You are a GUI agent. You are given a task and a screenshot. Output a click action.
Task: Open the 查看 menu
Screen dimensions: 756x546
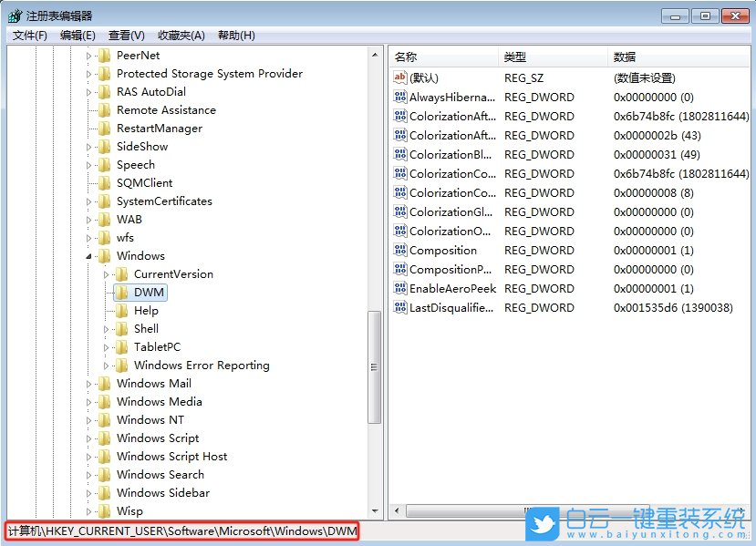click(x=126, y=35)
